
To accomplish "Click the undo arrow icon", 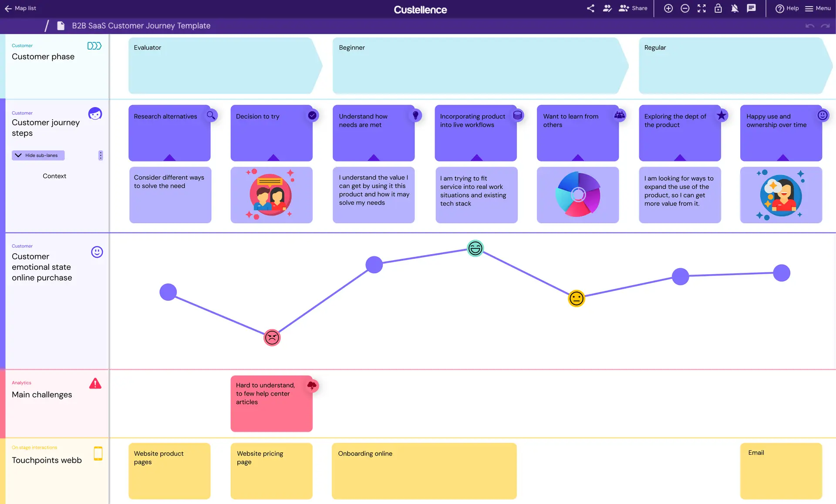I will click(x=809, y=26).
